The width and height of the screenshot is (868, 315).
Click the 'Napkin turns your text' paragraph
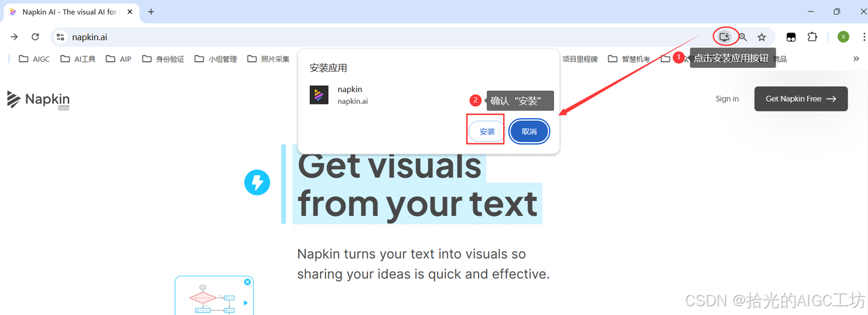[x=423, y=264]
